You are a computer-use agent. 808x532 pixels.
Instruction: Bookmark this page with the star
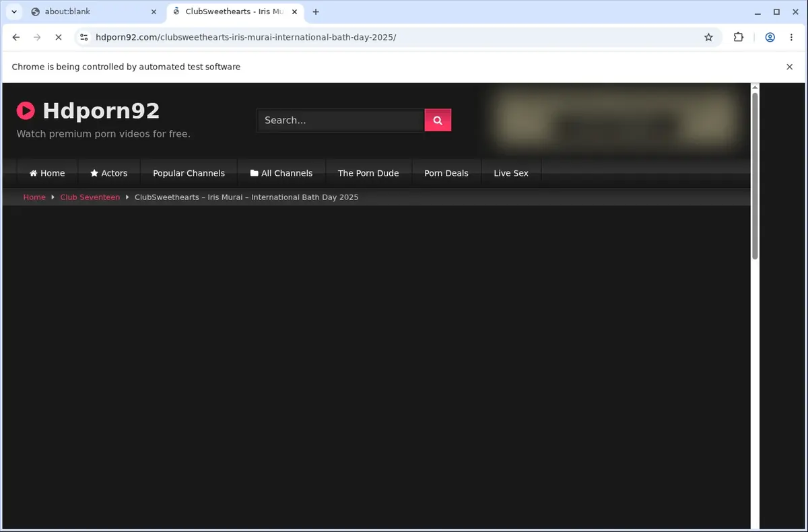pos(708,38)
